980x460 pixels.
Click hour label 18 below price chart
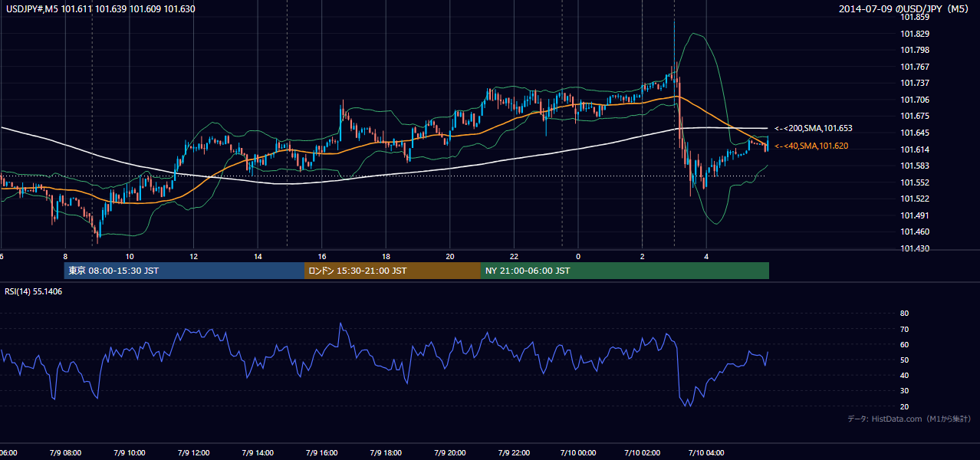pyautogui.click(x=386, y=256)
